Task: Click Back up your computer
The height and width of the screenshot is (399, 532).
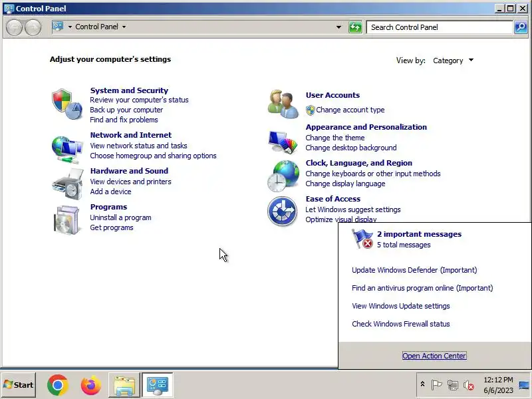Action: coord(126,110)
